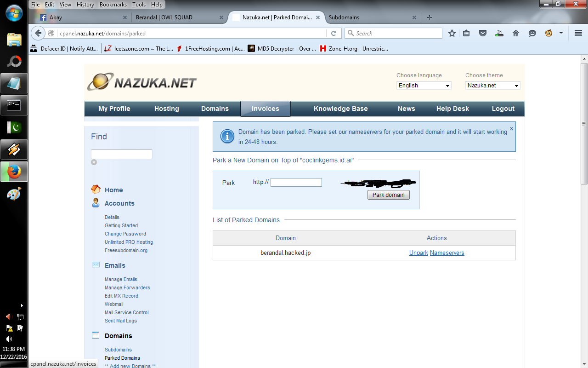The height and width of the screenshot is (368, 588).
Task: Open the Choose language dropdown
Action: 424,86
